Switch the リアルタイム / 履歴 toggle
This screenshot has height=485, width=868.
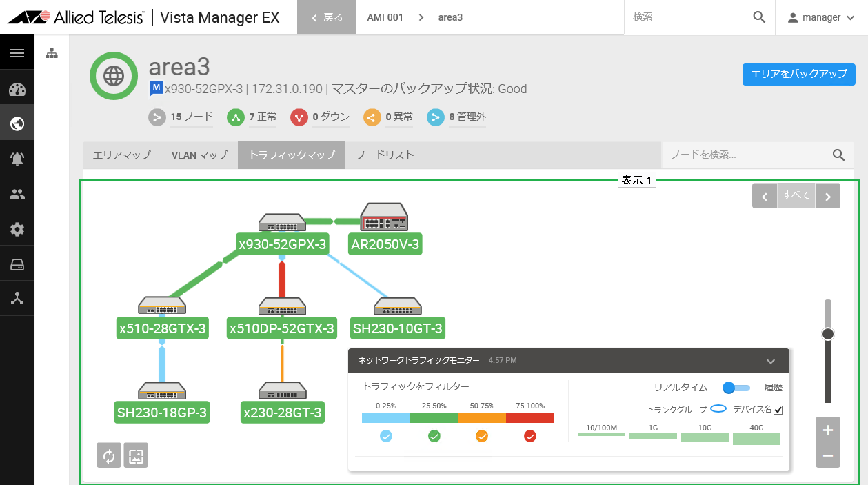pos(736,388)
